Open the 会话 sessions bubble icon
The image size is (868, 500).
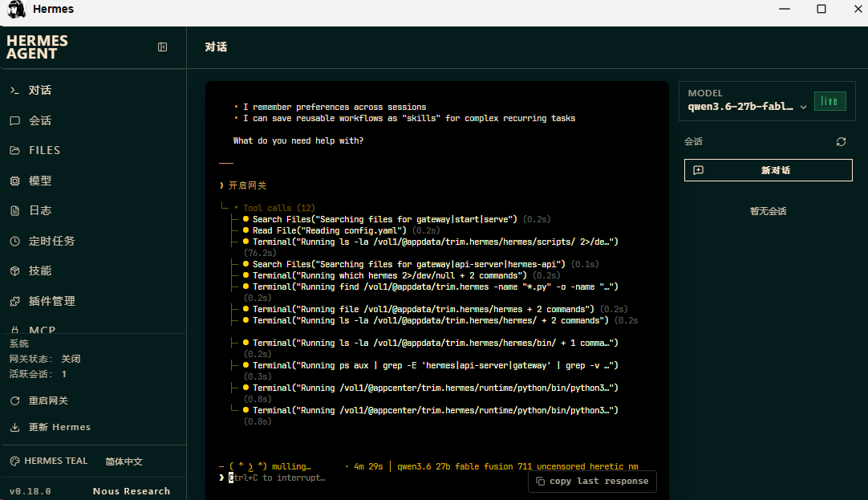[x=15, y=120]
